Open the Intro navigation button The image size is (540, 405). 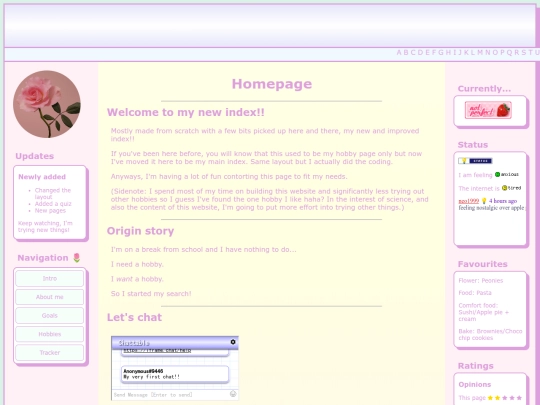50,278
